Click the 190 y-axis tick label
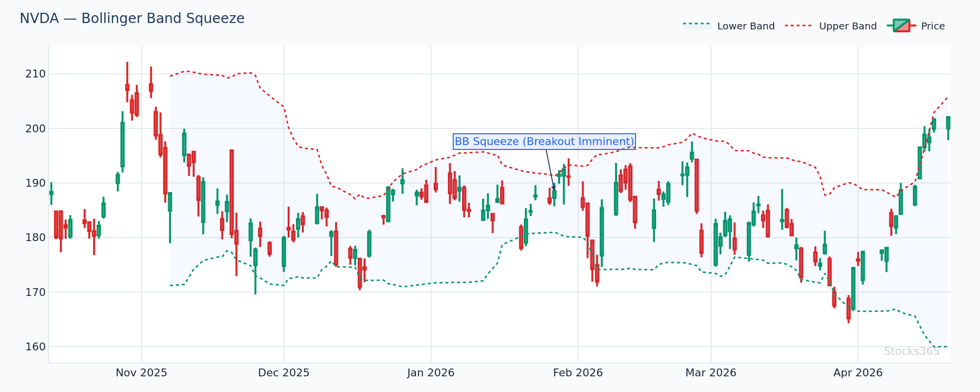This screenshot has width=980, height=392. point(35,183)
